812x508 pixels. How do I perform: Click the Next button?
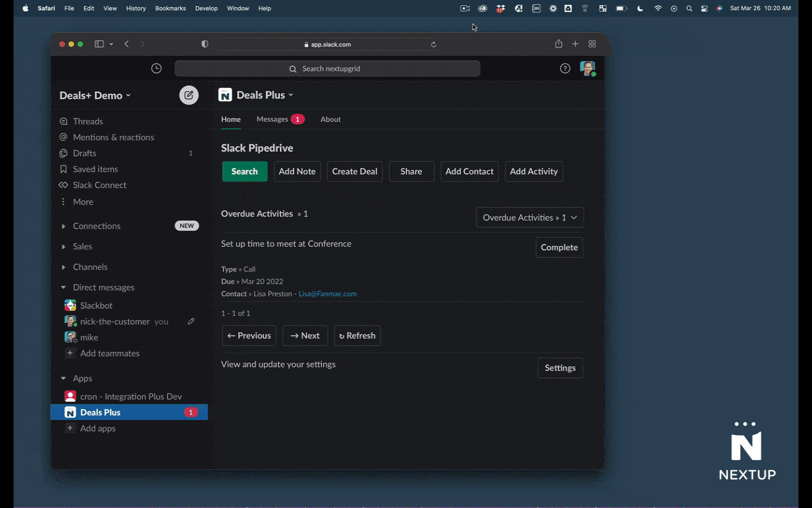(305, 336)
